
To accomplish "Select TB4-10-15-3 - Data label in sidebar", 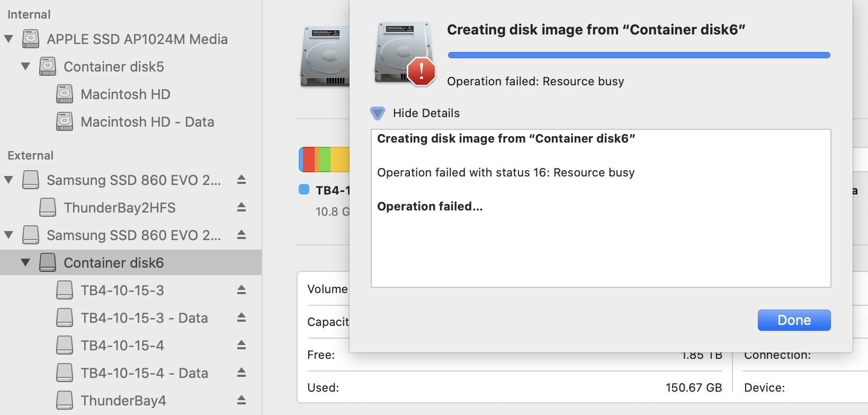I will [144, 318].
